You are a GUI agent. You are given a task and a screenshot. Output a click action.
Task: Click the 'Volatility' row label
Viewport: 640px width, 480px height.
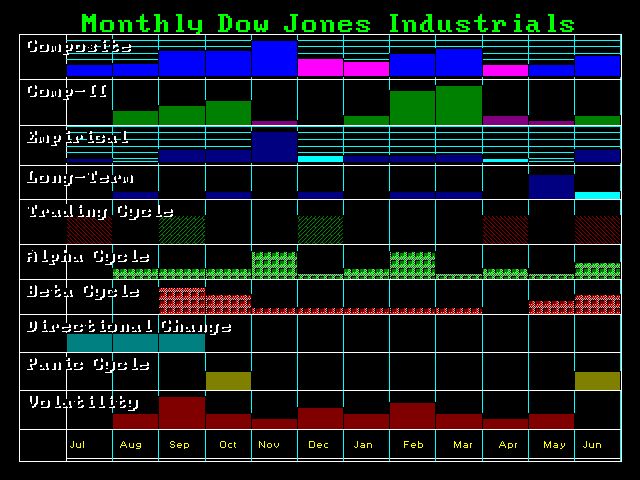(x=83, y=402)
